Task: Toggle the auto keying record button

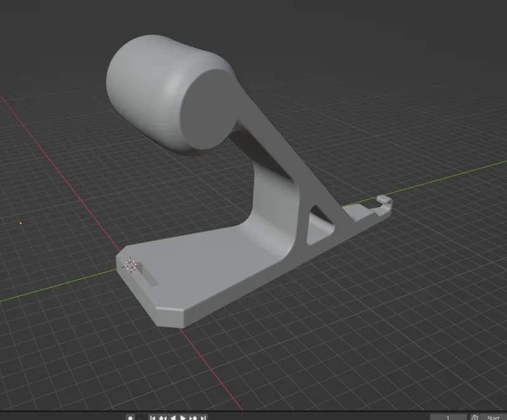Action: 131,417
